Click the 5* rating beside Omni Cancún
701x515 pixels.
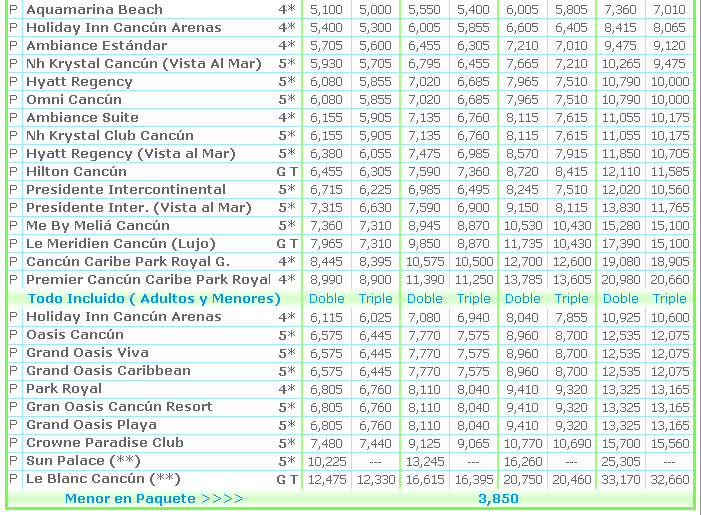pos(287,100)
